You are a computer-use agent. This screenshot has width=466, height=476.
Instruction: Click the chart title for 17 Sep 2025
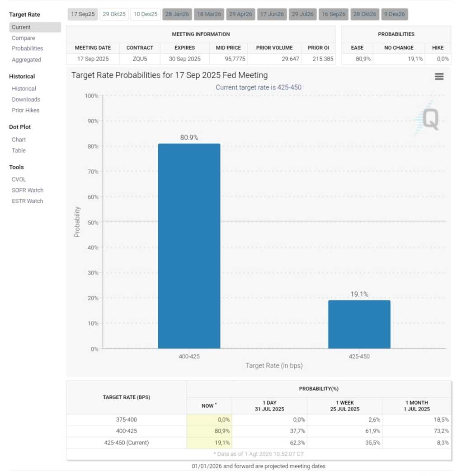[x=169, y=75]
